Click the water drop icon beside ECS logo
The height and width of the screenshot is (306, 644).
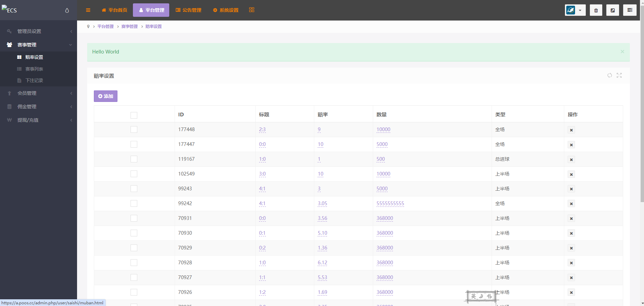pyautogui.click(x=67, y=10)
